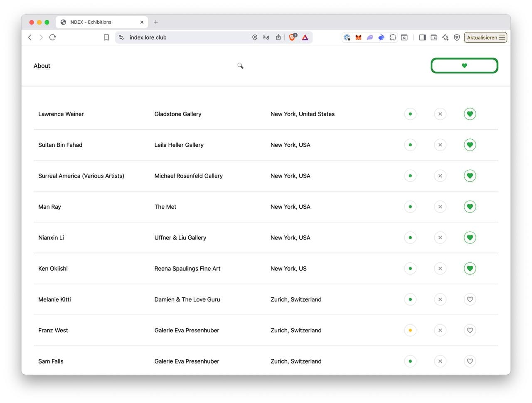This screenshot has height=403, width=532.
Task: Click Damien & The Love Guru text
Action: 187,299
